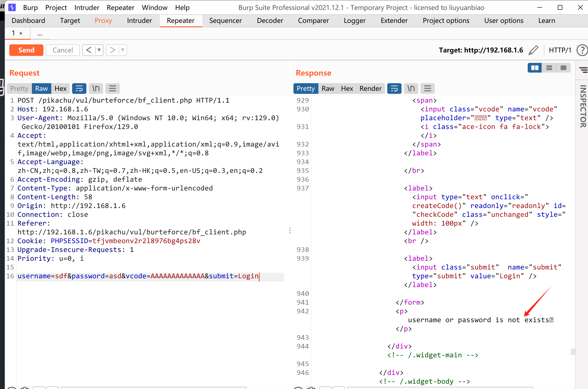Open history forward dropdown arrow

(x=122, y=50)
